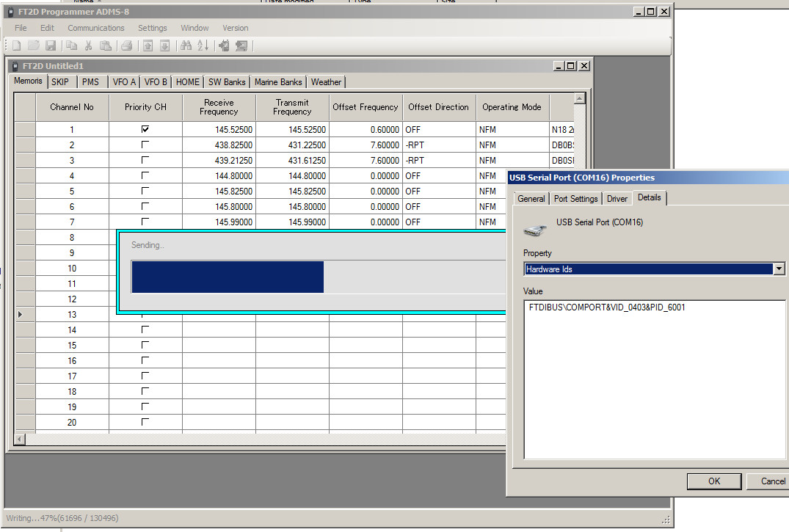Open the Edit menu

coord(47,28)
